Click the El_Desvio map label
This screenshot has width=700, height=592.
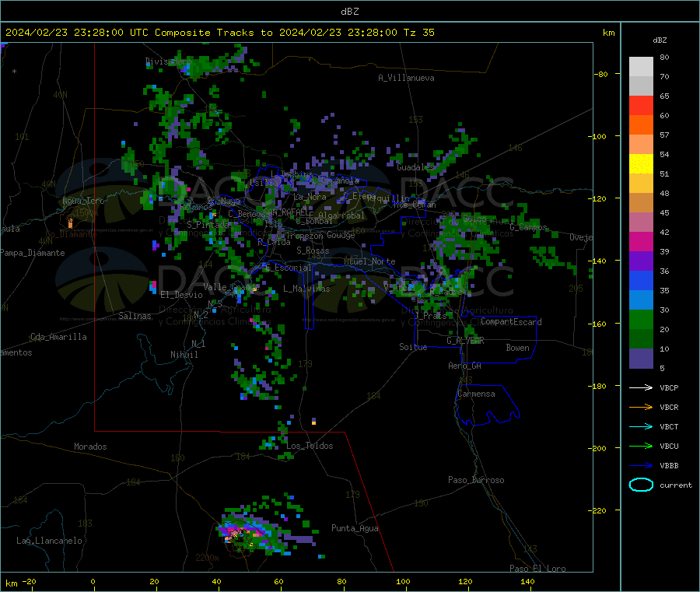pyautogui.click(x=181, y=295)
